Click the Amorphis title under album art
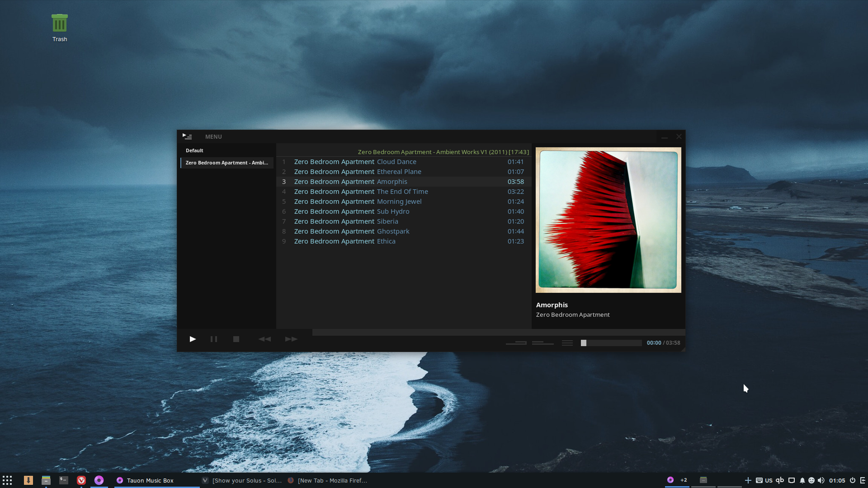Screen dimensions: 868x488 click(x=552, y=305)
